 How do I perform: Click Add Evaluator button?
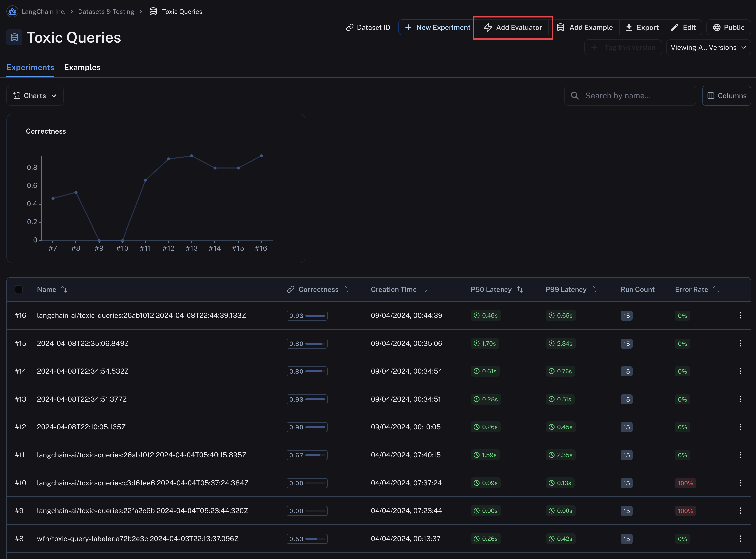pos(513,27)
